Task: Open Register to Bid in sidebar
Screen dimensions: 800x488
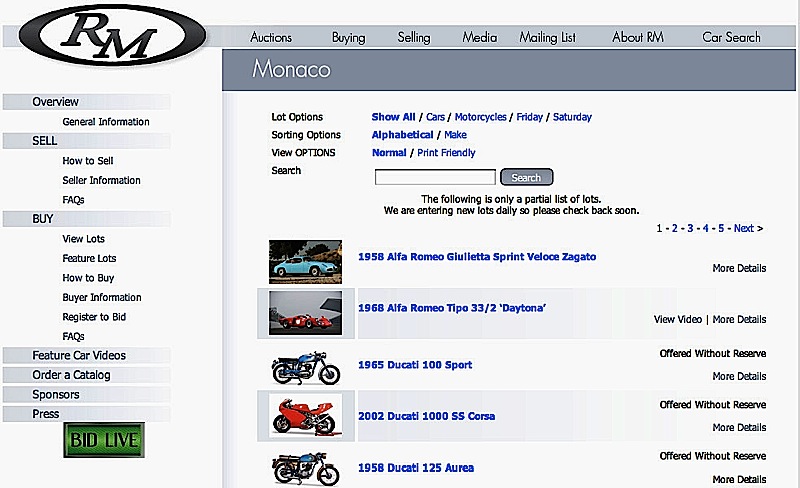Action: point(94,317)
